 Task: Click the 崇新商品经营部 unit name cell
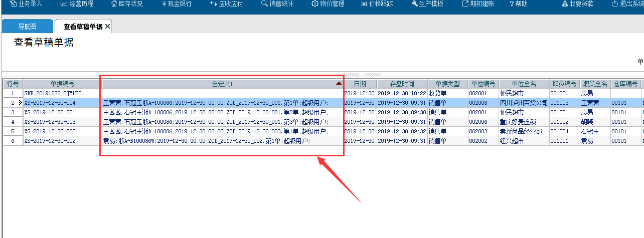pyautogui.click(x=524, y=131)
